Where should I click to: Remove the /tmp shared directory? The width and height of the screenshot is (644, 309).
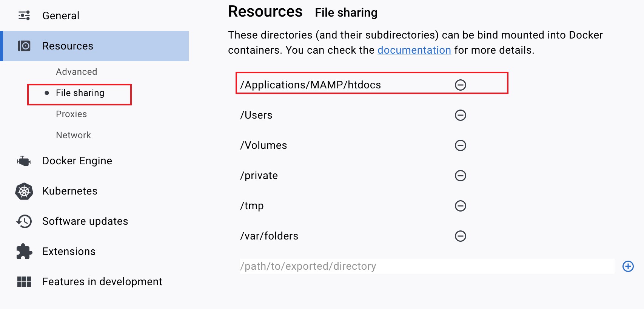[x=460, y=206]
